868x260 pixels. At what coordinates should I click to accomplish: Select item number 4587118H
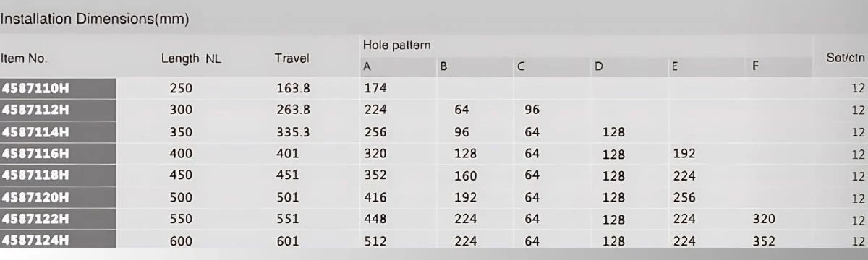point(35,175)
